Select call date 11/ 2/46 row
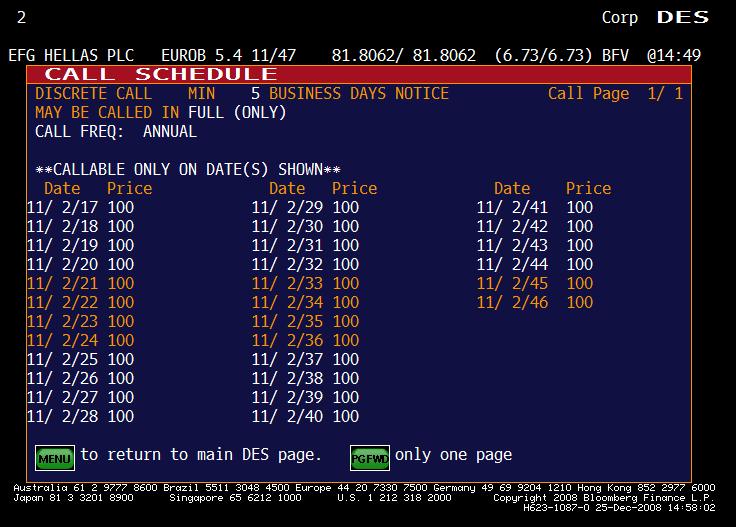This screenshot has height=527, width=736. pyautogui.click(x=535, y=302)
